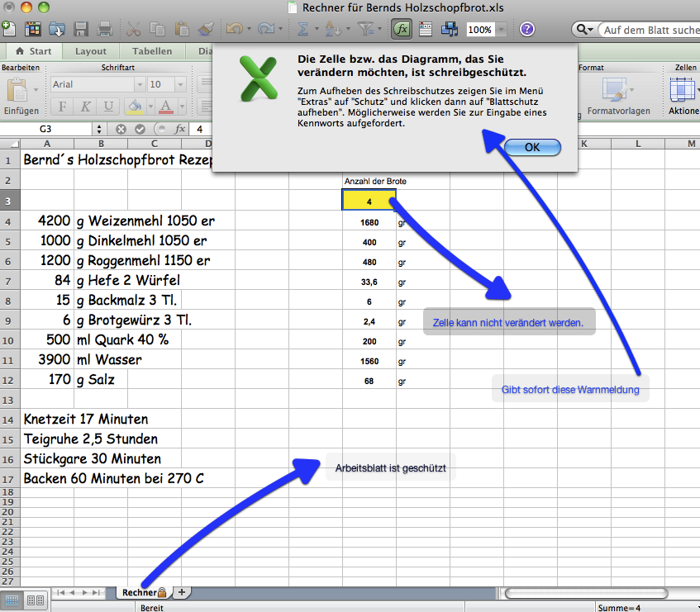Toggle underline with the U button
Image resolution: width=700 pixels, height=612 pixels.
[x=108, y=105]
